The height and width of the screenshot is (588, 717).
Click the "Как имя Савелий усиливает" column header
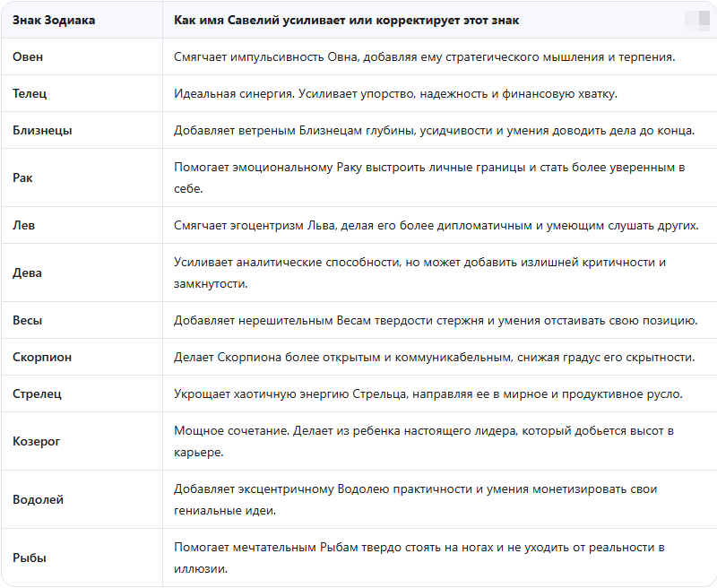tap(346, 20)
